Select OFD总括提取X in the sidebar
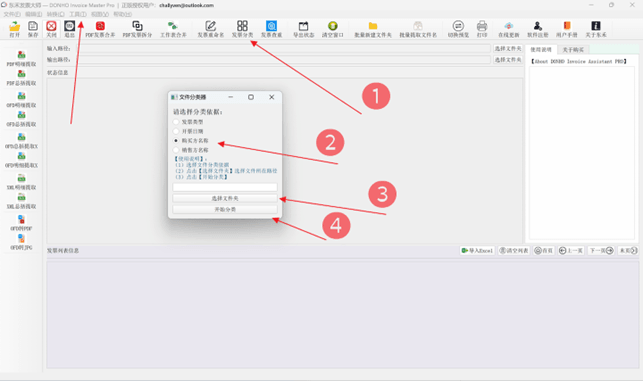Image resolution: width=643 pixels, height=381 pixels. pyautogui.click(x=21, y=141)
